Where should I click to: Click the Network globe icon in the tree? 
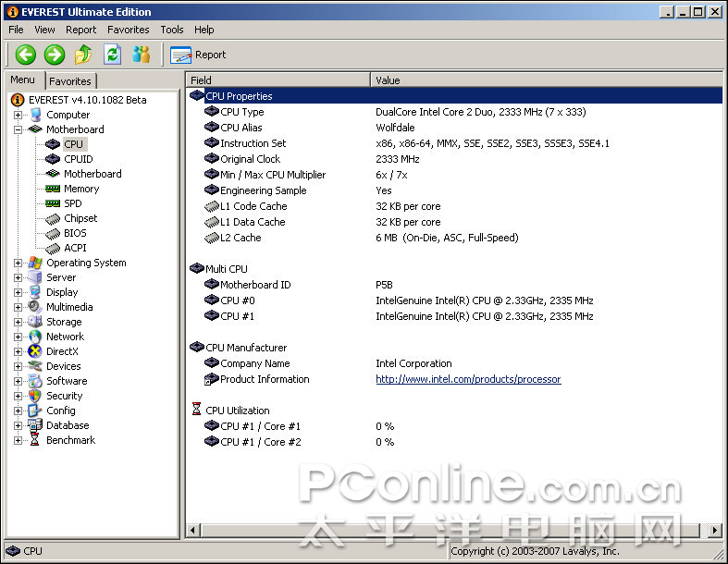[x=35, y=337]
